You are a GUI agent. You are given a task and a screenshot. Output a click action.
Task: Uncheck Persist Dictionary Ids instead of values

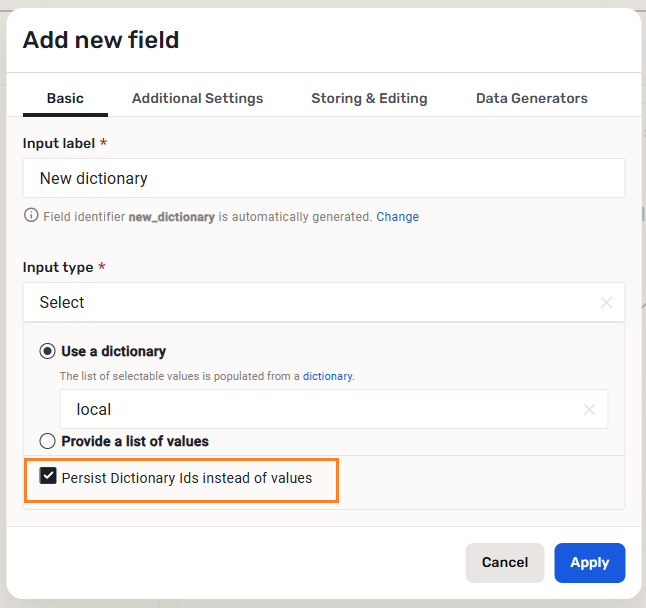48,477
